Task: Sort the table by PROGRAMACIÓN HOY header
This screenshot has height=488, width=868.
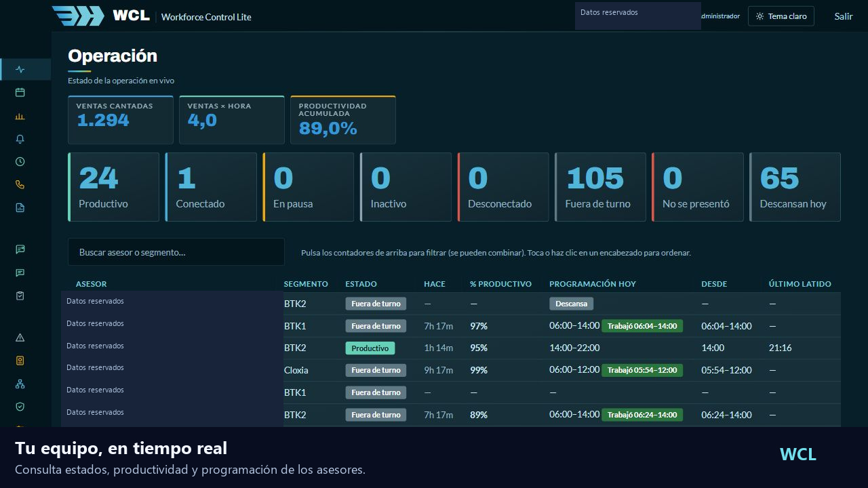Action: 593,284
